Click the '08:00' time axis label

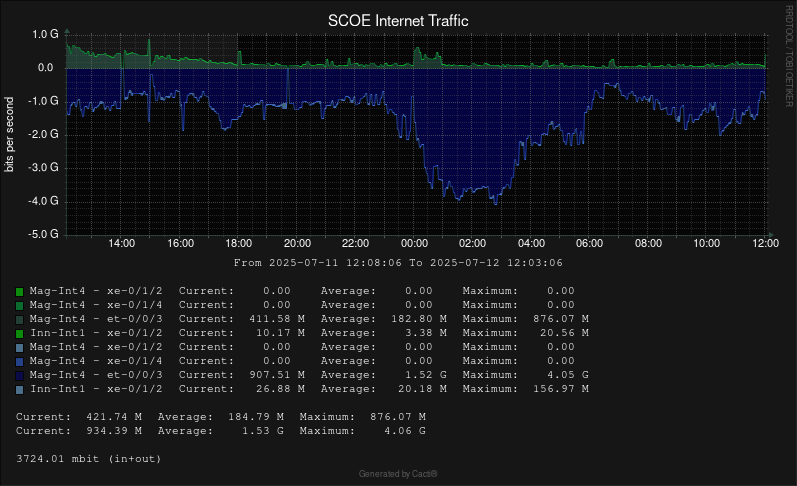tap(648, 244)
